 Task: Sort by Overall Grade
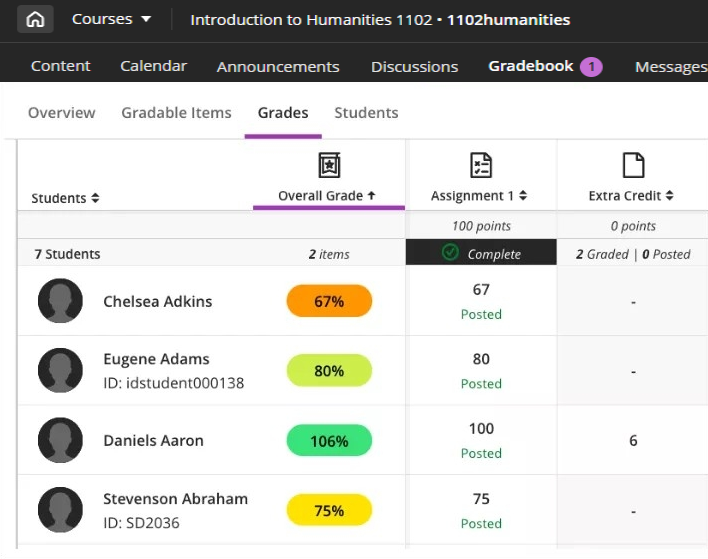[x=327, y=196]
